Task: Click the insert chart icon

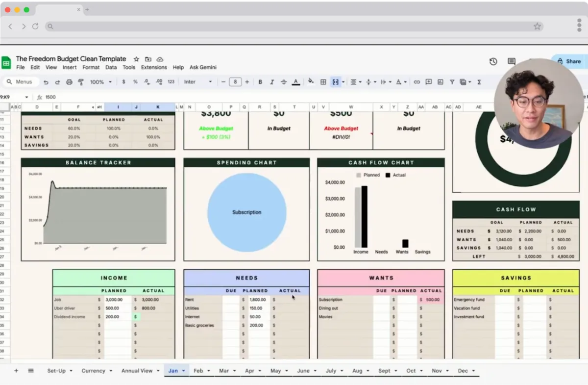Action: click(440, 82)
